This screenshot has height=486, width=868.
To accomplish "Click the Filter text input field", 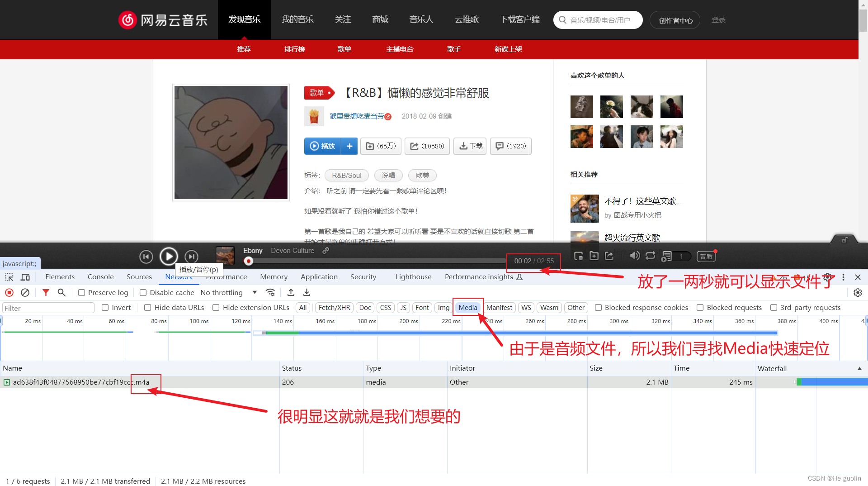I will (x=48, y=308).
